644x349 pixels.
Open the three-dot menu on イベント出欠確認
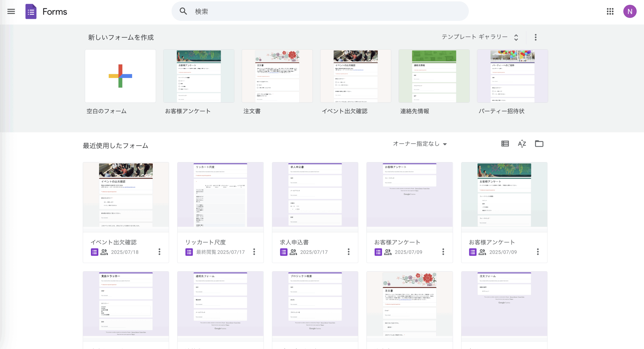159,252
